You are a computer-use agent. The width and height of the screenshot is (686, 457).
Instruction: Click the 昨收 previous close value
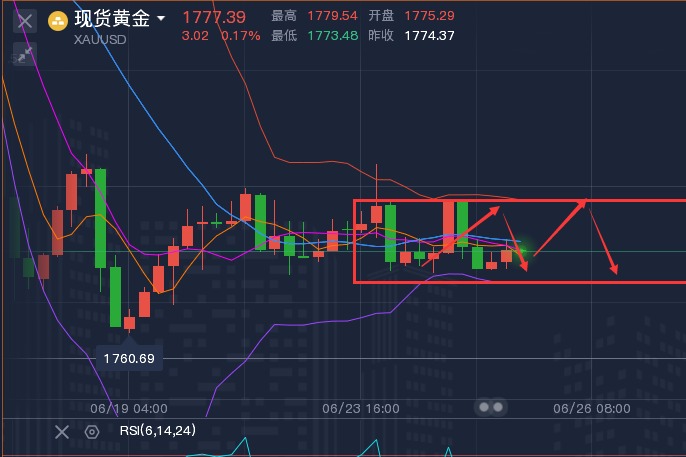[429, 36]
